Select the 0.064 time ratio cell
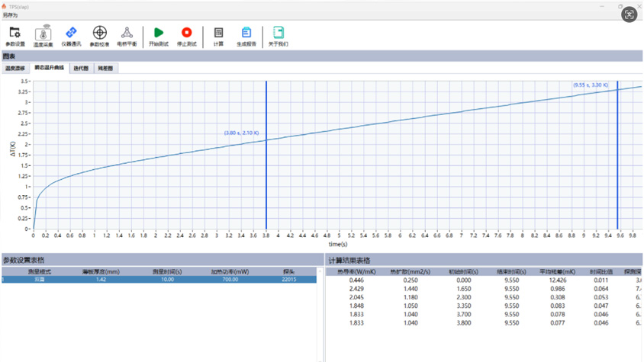644x362 pixels. (x=601, y=289)
